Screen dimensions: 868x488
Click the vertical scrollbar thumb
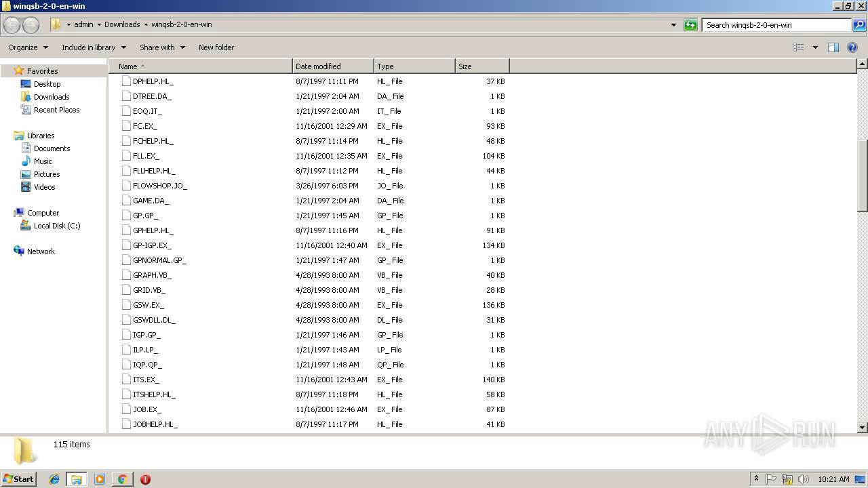click(863, 176)
